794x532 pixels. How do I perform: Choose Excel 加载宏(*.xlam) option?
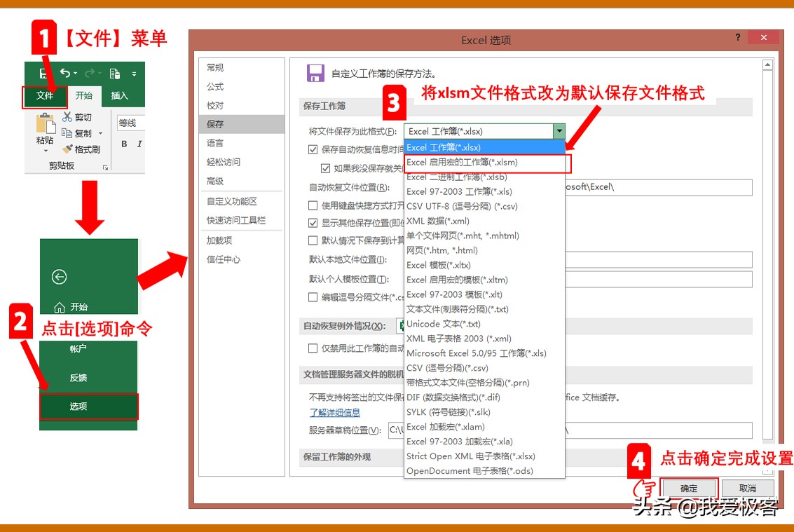pyautogui.click(x=485, y=427)
